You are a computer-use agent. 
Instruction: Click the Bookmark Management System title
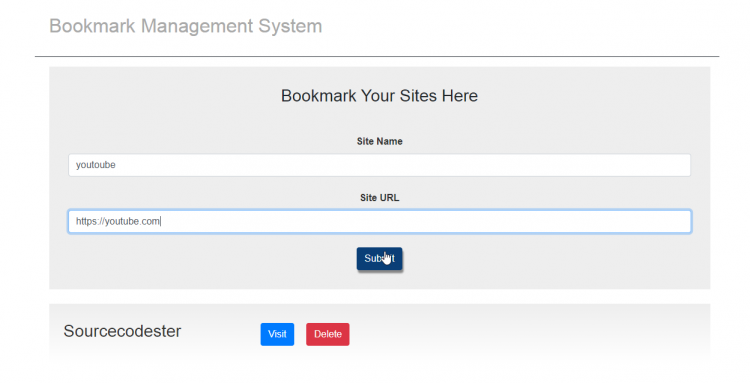pyautogui.click(x=186, y=26)
